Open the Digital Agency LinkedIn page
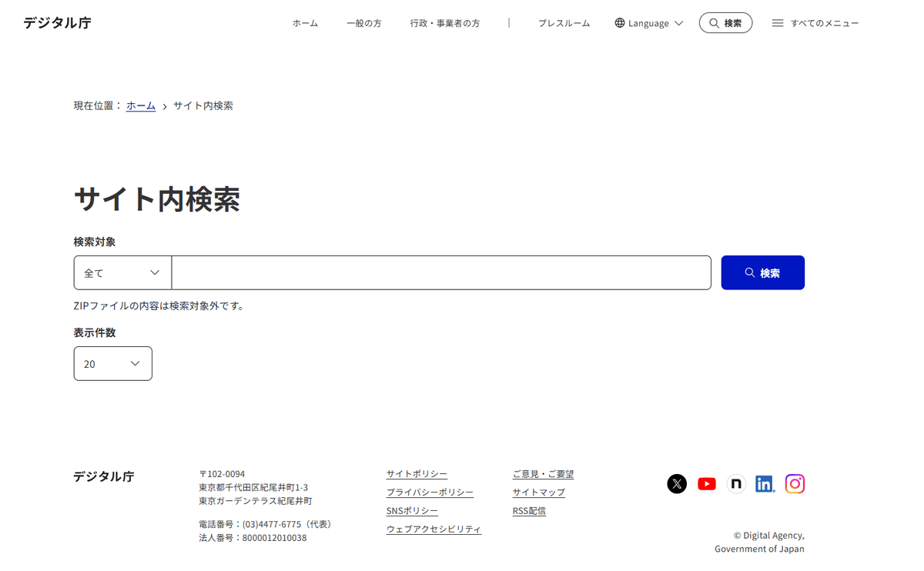This screenshot has width=924, height=571. coord(765,483)
